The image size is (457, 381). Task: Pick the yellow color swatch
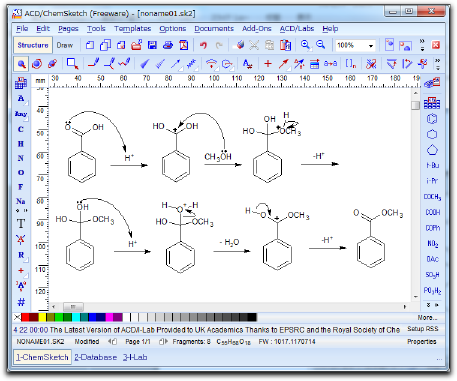pos(42,317)
